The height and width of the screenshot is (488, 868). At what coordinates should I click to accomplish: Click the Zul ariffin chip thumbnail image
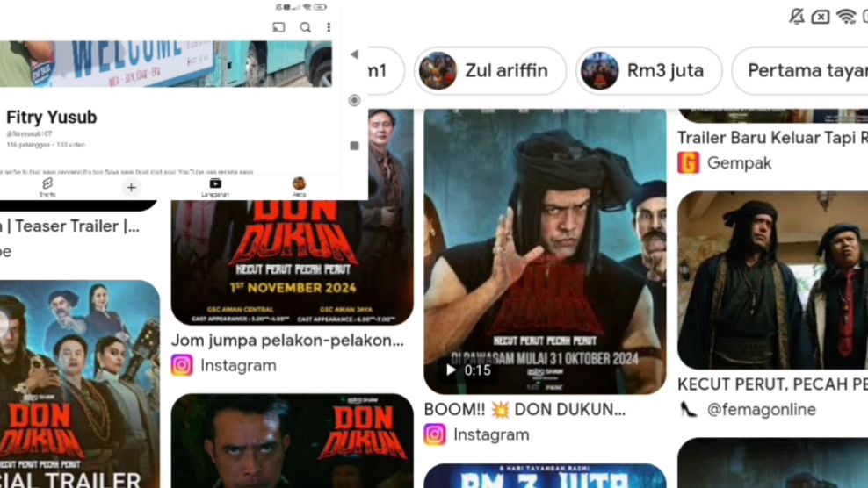(x=438, y=71)
